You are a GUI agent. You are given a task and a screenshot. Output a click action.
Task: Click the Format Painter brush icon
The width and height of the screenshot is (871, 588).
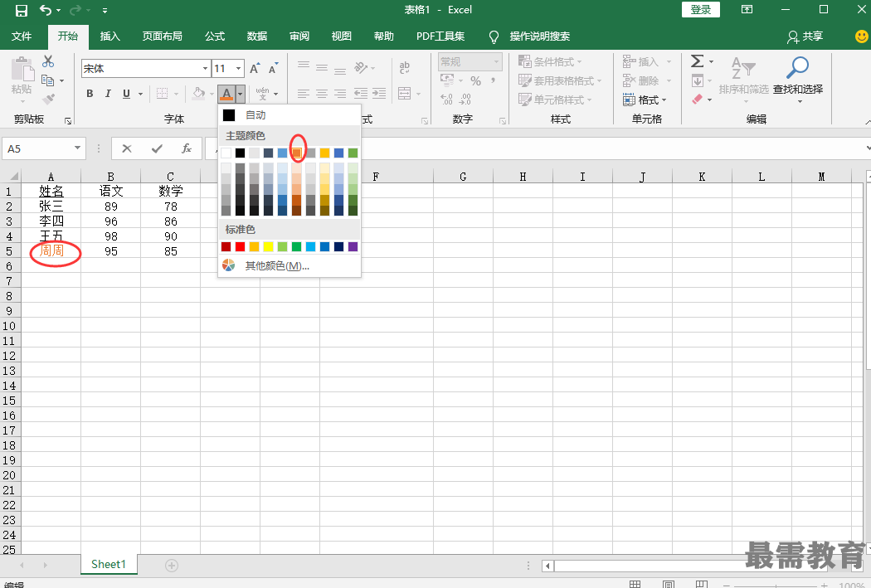click(x=48, y=99)
